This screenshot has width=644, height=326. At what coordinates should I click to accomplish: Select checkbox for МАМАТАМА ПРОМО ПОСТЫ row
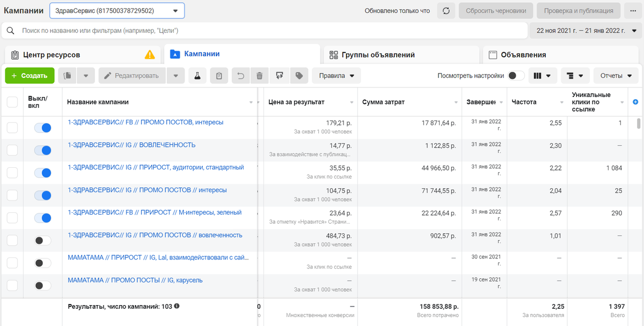(12, 285)
